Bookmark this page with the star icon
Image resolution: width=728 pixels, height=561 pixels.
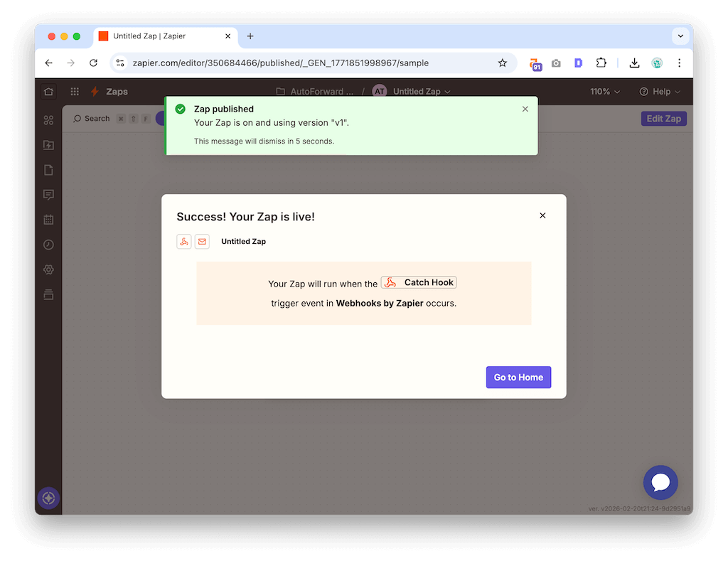click(x=503, y=63)
